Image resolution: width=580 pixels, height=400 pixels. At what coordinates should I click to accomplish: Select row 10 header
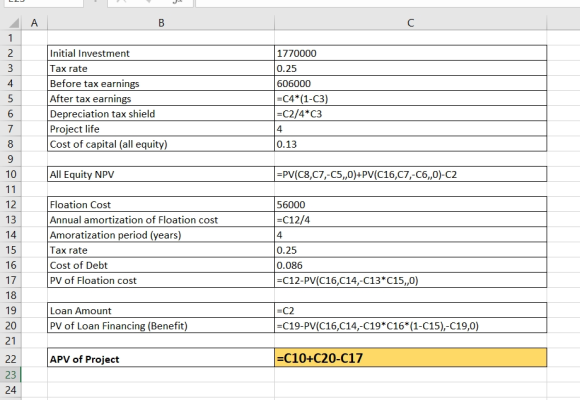click(11, 174)
